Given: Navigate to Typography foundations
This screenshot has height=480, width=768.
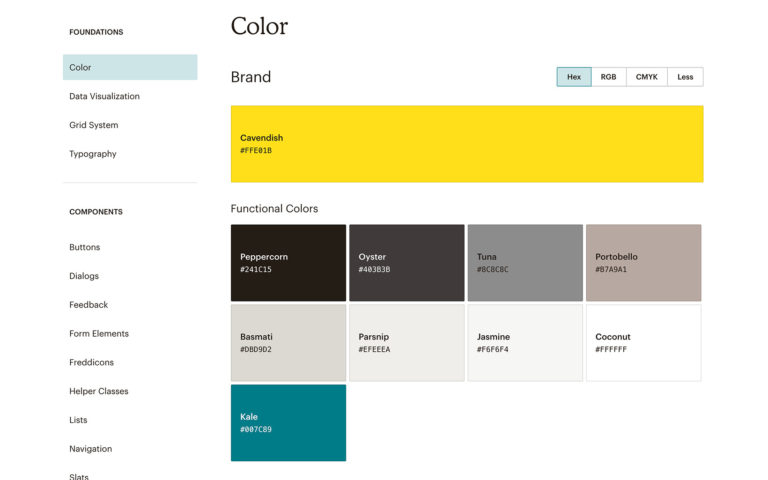Looking at the screenshot, I should click(x=93, y=154).
